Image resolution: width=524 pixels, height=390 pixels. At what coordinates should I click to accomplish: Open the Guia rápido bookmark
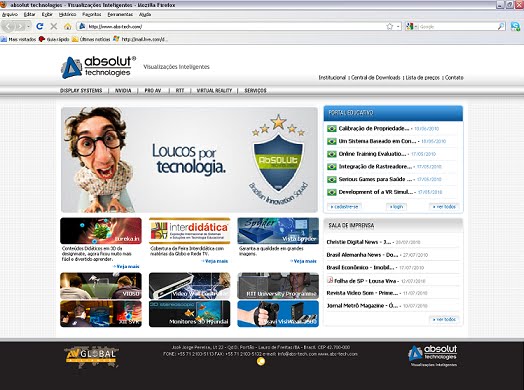coord(54,39)
